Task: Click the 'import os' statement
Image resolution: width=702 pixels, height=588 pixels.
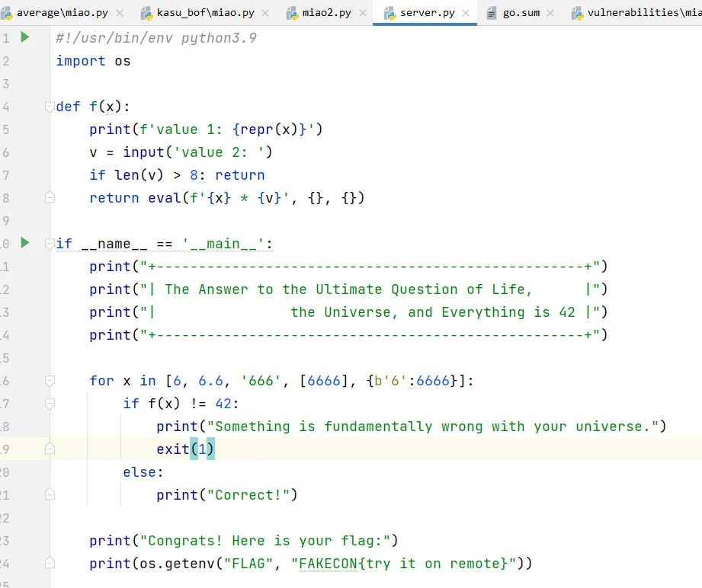Action: point(93,61)
